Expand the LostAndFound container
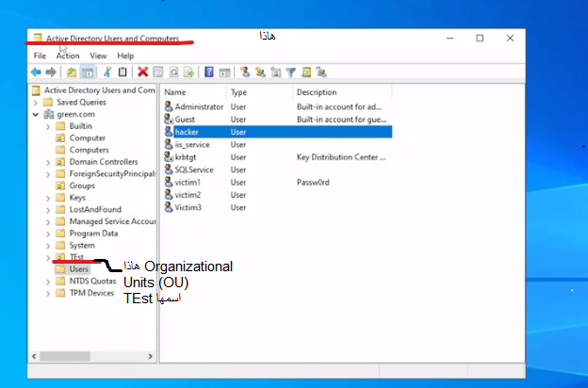Viewport: 588px width, 388px height. click(x=48, y=210)
